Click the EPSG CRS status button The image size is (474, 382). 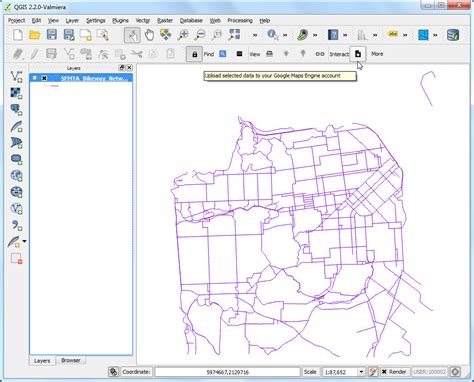pos(429,372)
